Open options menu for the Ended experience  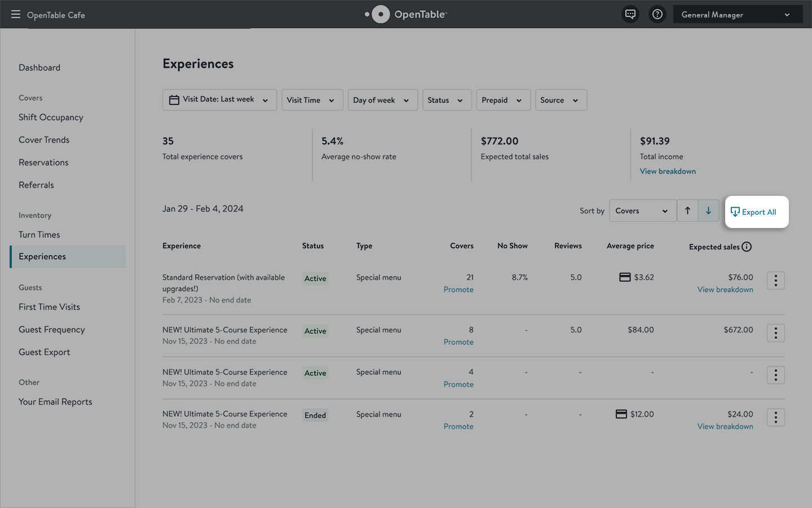(x=776, y=417)
